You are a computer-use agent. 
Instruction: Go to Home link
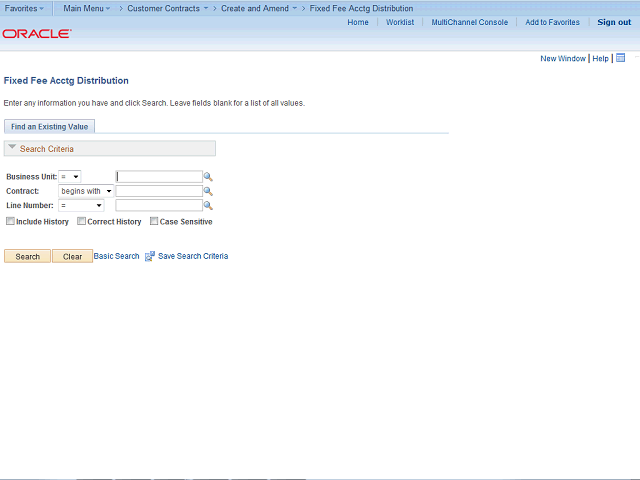(358, 22)
